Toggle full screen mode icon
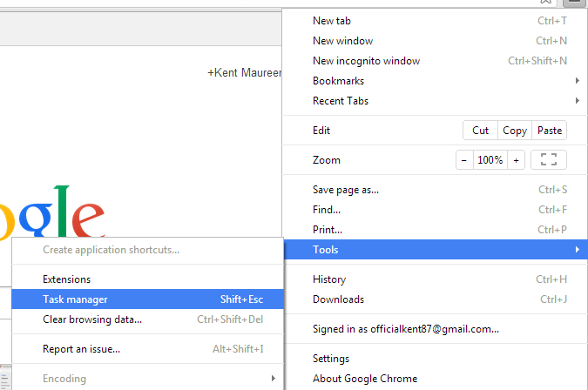The height and width of the screenshot is (390, 588). tap(549, 160)
